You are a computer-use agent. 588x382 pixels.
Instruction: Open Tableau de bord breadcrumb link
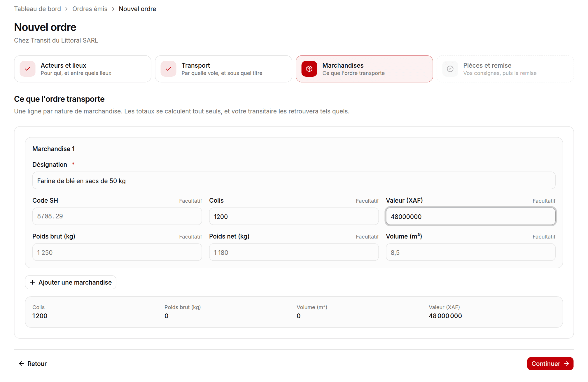click(38, 9)
